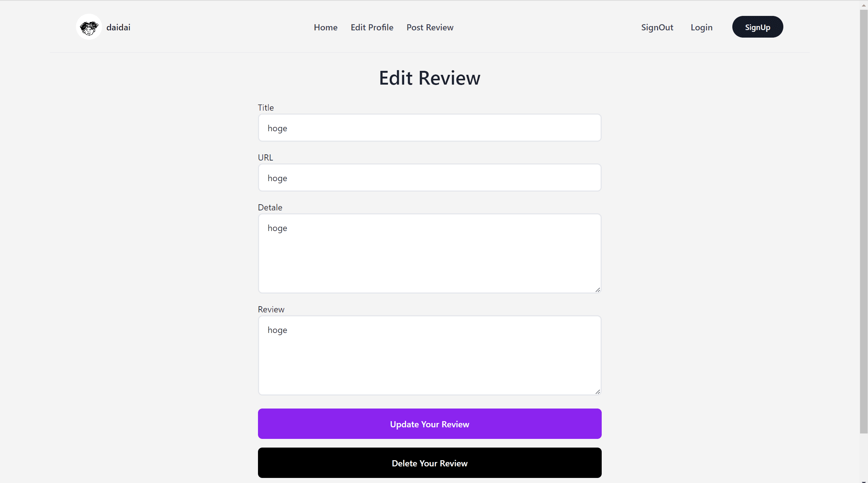The image size is (868, 483).
Task: Open Edit Profile navigation link
Action: pos(372,27)
